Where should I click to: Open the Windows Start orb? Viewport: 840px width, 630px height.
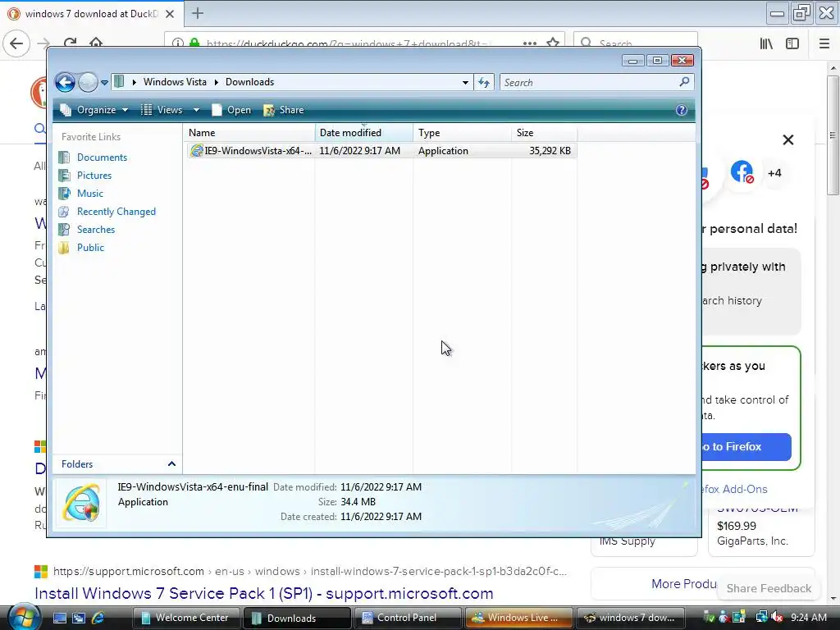pos(22,617)
